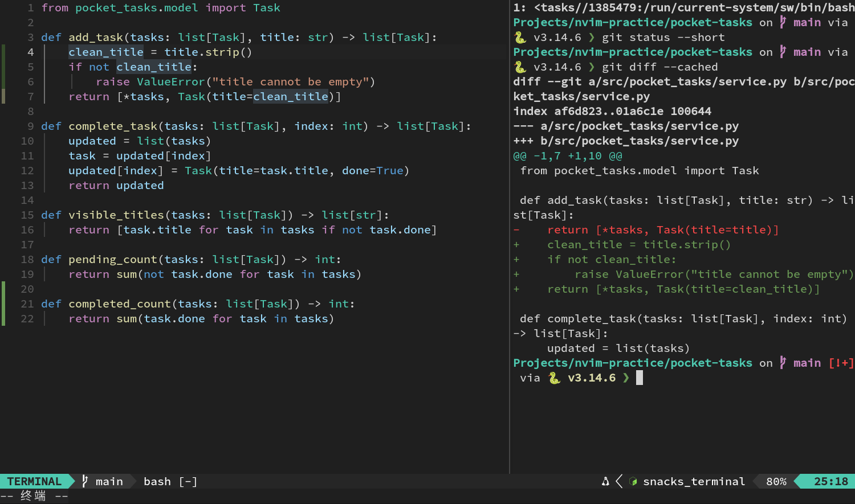Click 'complete_task' in the editor on line 9

(x=113, y=126)
